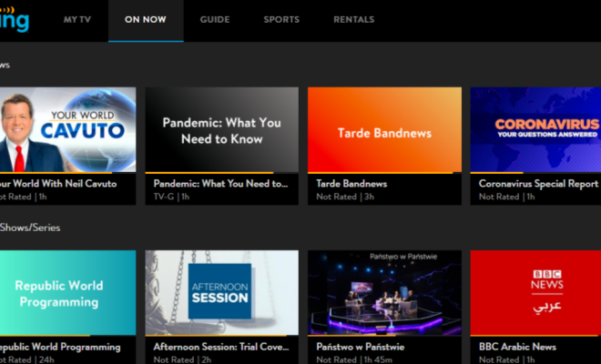This screenshot has height=364, width=601.
Task: Open Coronavirus Your Questions Answered thumbnail
Action: pos(535,129)
